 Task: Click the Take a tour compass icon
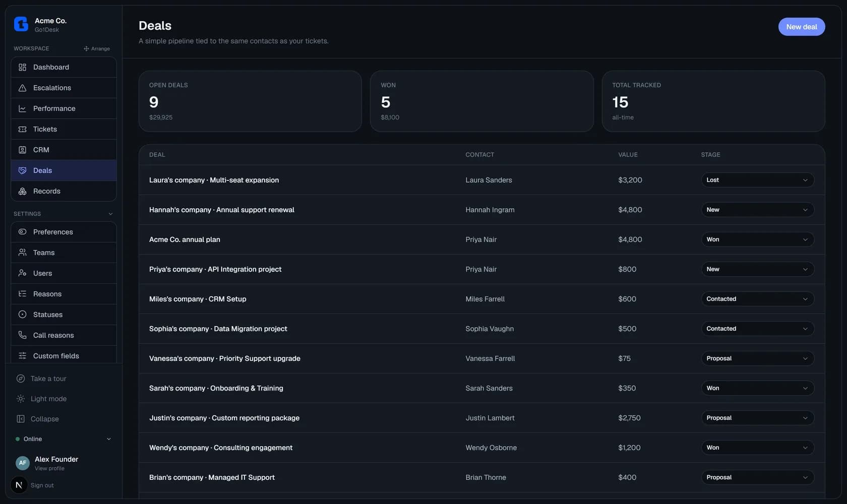pos(21,379)
